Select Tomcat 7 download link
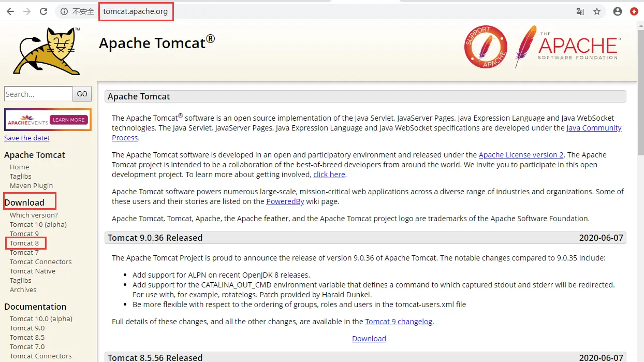 click(x=24, y=252)
